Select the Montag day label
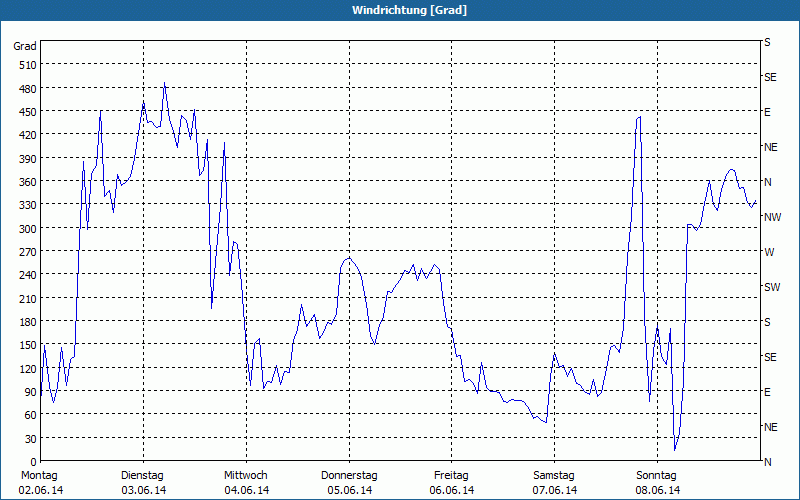Screen dimensions: 800x500 point(40,475)
